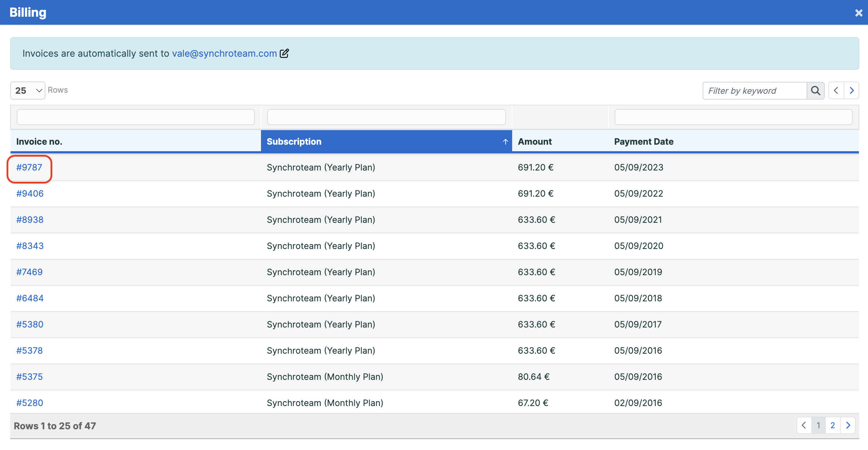Open the 25 rows dropdown

pos(28,91)
